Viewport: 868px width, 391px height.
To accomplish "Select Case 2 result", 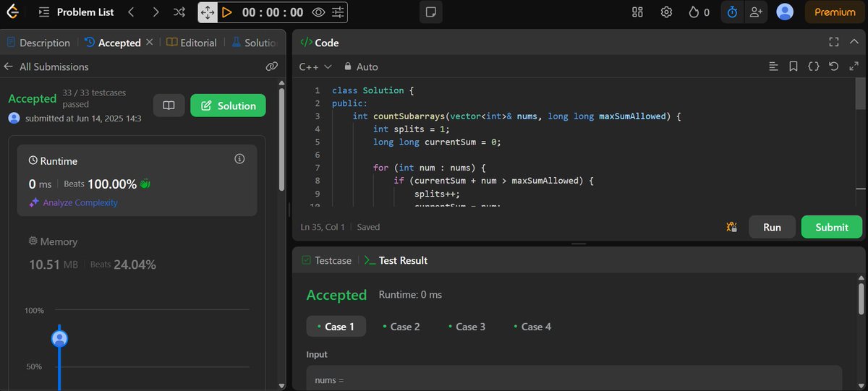I will coord(401,327).
